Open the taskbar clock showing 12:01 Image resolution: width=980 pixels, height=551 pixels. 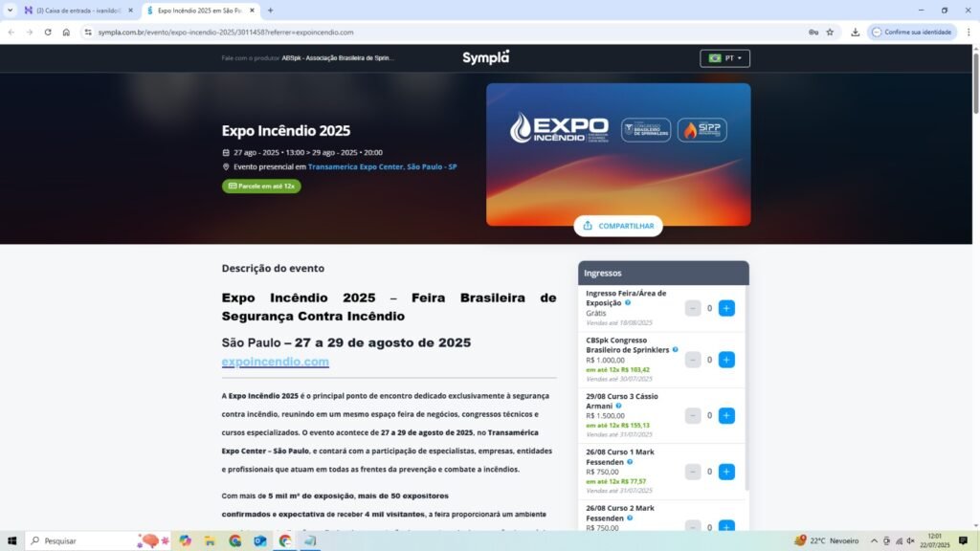(934, 540)
